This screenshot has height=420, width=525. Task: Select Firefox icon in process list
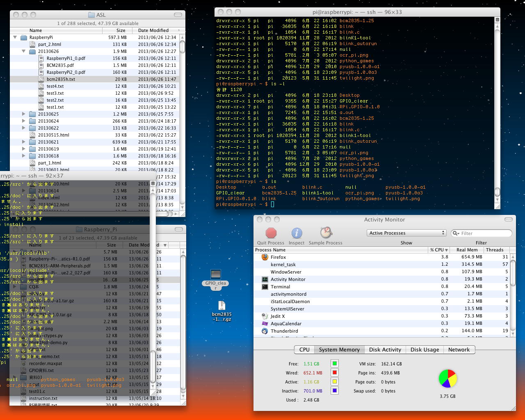point(265,257)
